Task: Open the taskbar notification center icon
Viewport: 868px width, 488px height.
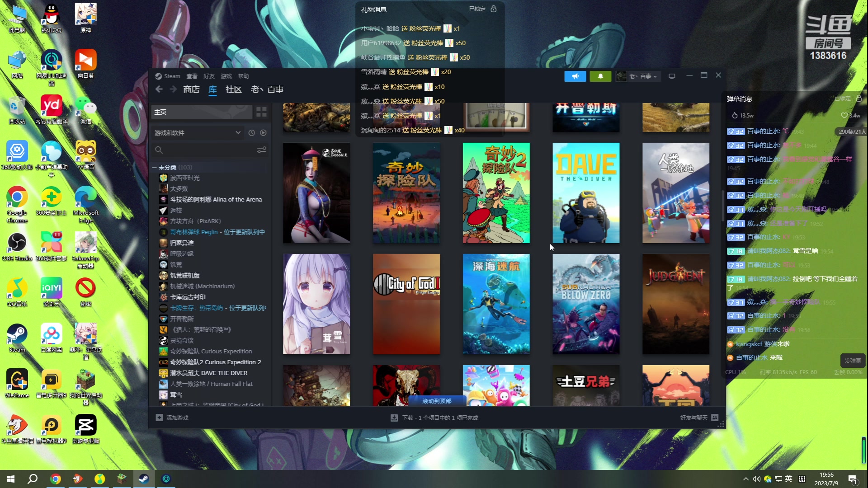Action: tap(853, 479)
